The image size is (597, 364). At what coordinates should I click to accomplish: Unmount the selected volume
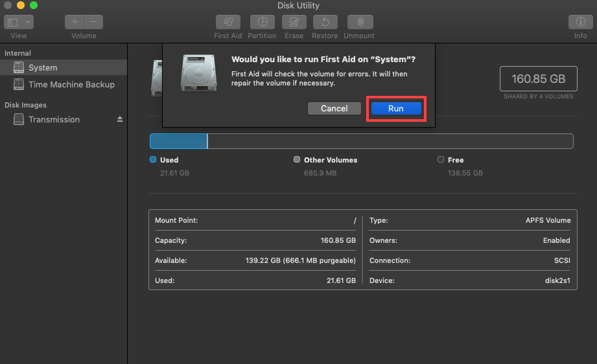coord(359,22)
